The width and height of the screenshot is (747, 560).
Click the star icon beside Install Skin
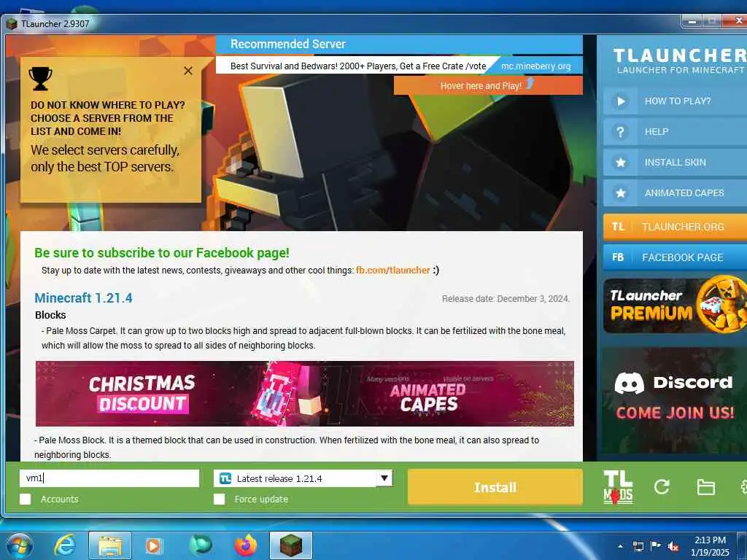[x=620, y=163]
